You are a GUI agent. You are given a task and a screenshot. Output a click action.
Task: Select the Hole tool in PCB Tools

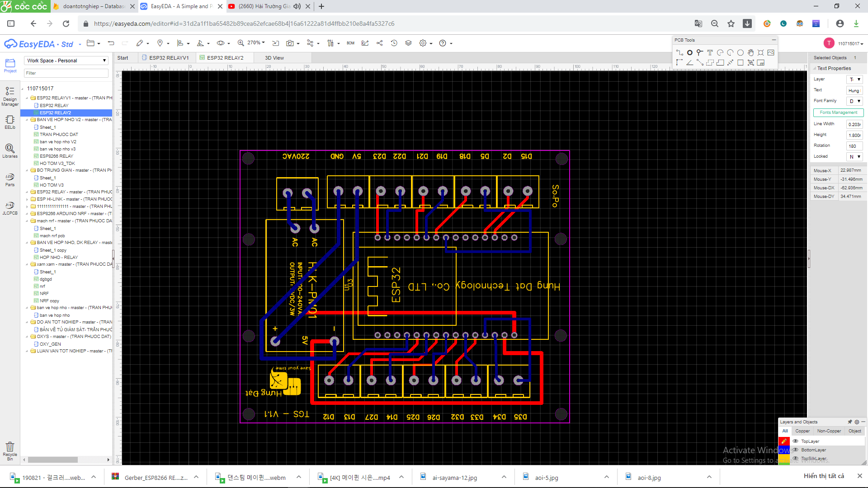point(761,53)
